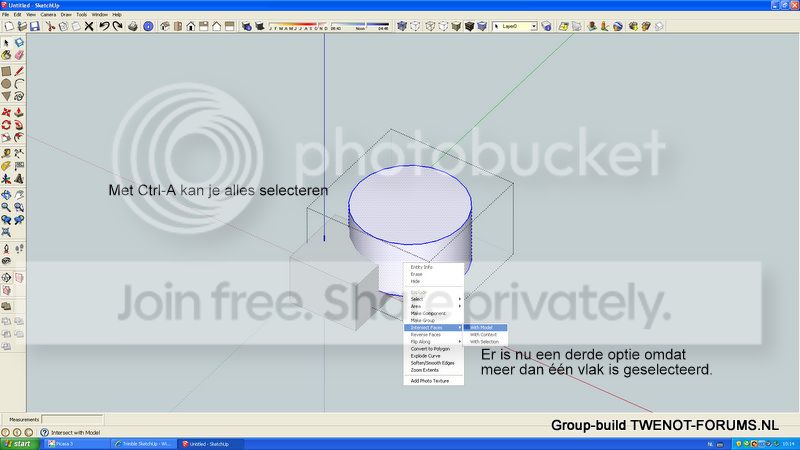Switch to Trimble SketchUp taskbar button
The width and height of the screenshot is (800, 450).
[x=144, y=444]
